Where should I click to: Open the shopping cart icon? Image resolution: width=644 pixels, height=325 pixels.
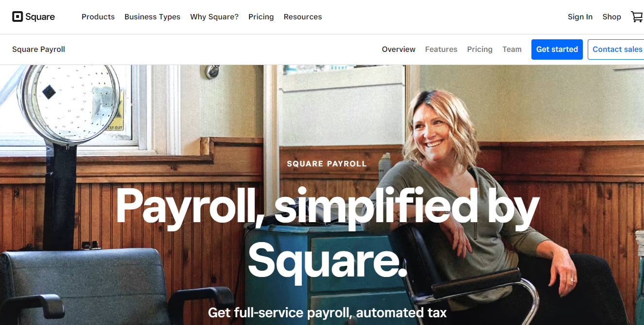(637, 17)
